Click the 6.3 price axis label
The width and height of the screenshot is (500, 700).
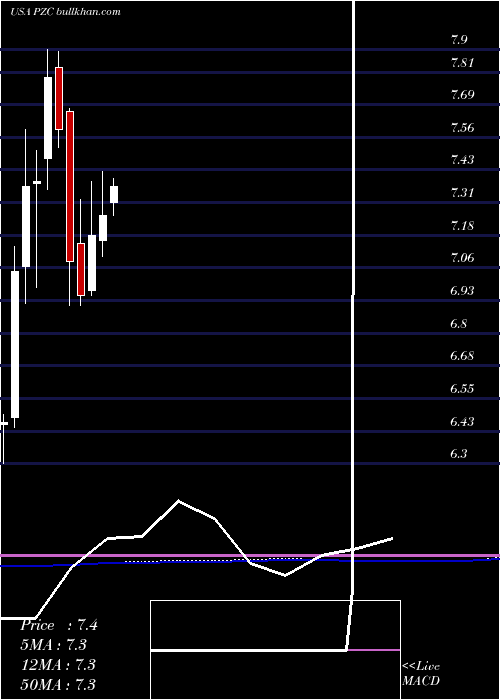[x=459, y=454]
